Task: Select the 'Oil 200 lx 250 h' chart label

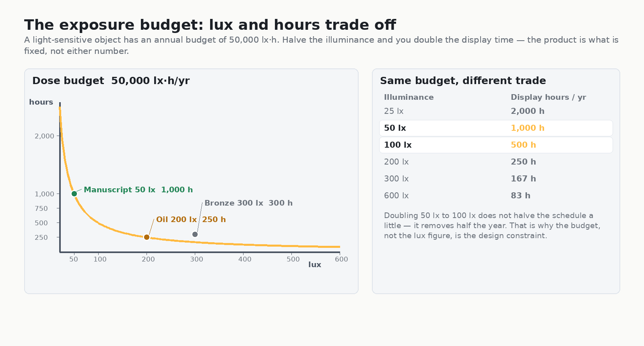Action: [191, 220]
